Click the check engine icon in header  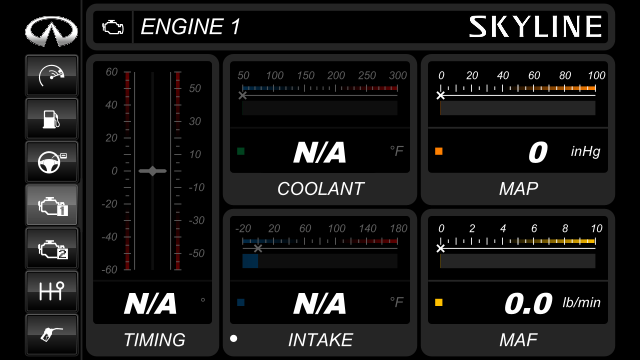[113, 27]
